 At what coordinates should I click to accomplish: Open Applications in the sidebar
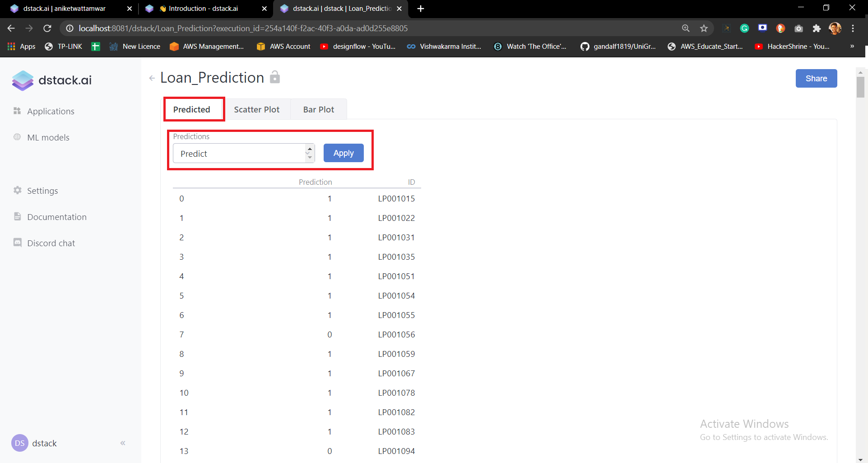pyautogui.click(x=51, y=111)
